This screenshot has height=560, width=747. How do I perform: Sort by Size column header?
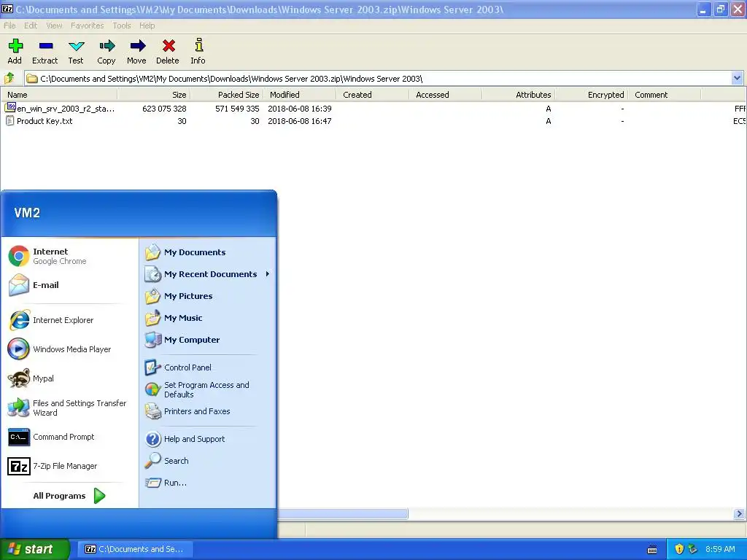[154, 95]
